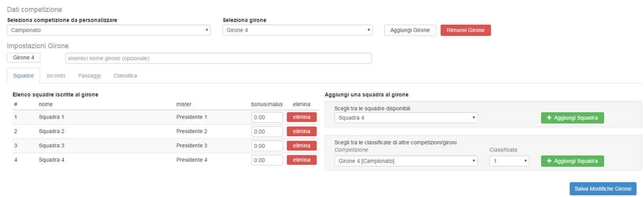This screenshot has height=197, width=644.
Task: Save changes with Salva Modifiche Girone
Action: point(603,189)
